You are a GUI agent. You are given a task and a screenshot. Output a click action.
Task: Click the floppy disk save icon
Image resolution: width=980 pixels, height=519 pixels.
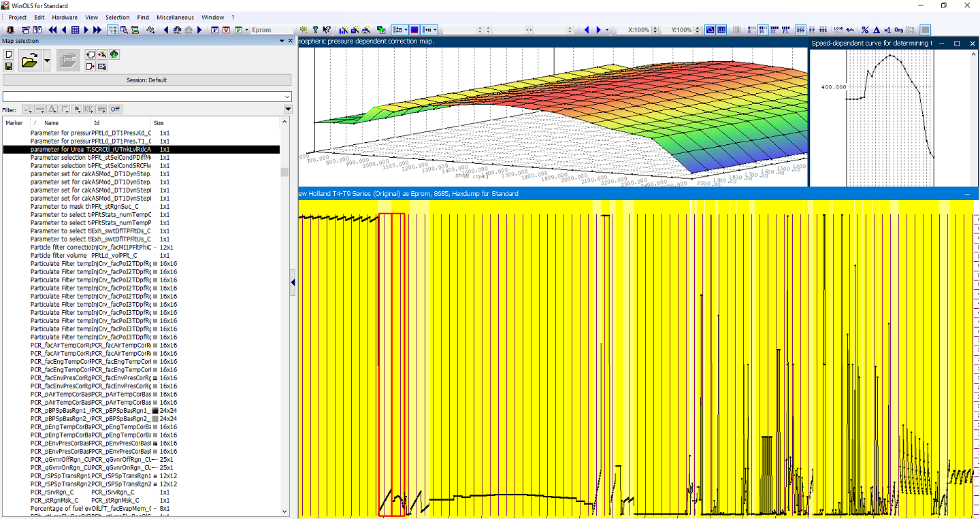point(9,66)
